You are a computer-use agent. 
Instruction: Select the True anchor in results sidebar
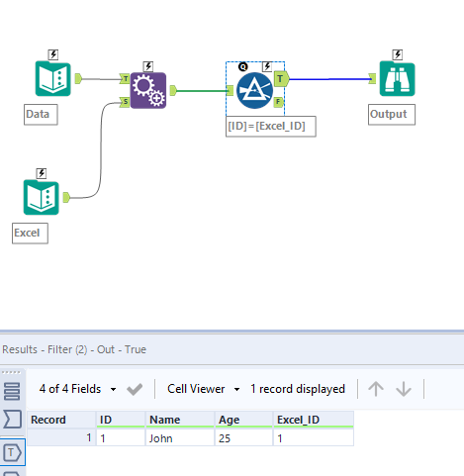[x=12, y=452]
